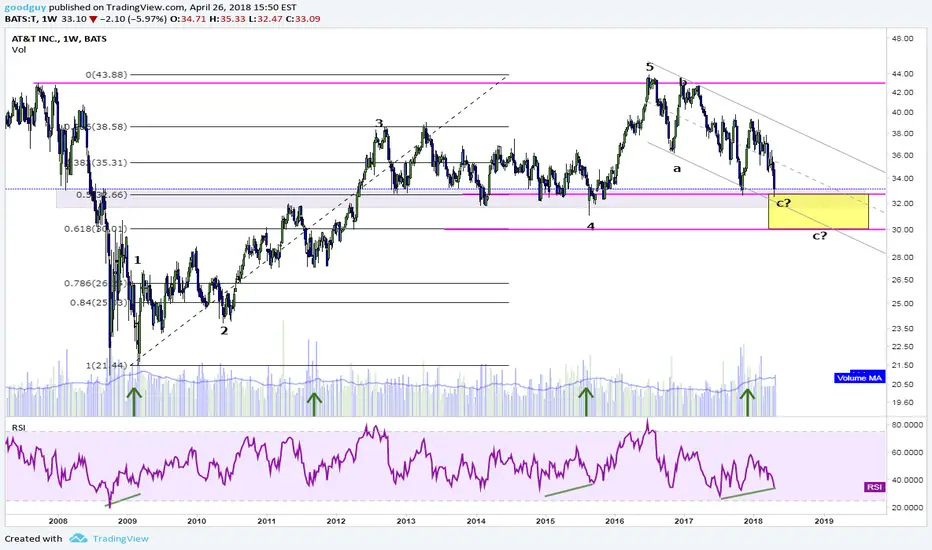Click the green volume arrow near 2011-2012

click(x=314, y=404)
